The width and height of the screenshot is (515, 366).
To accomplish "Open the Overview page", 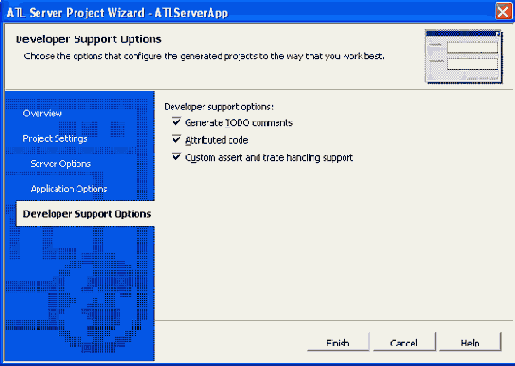I will point(42,114).
